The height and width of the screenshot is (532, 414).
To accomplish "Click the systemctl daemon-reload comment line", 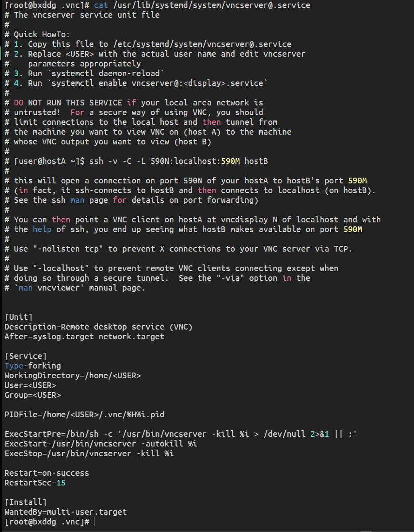I will click(85, 74).
